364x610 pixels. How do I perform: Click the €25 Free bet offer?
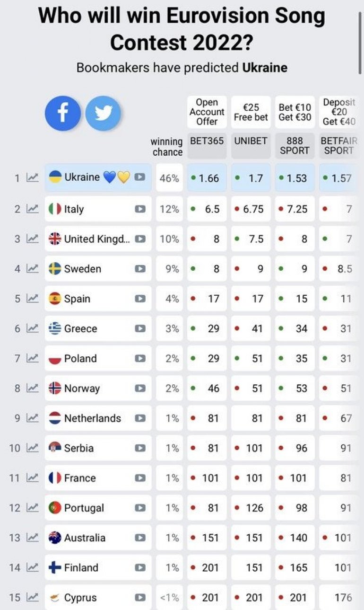click(251, 112)
